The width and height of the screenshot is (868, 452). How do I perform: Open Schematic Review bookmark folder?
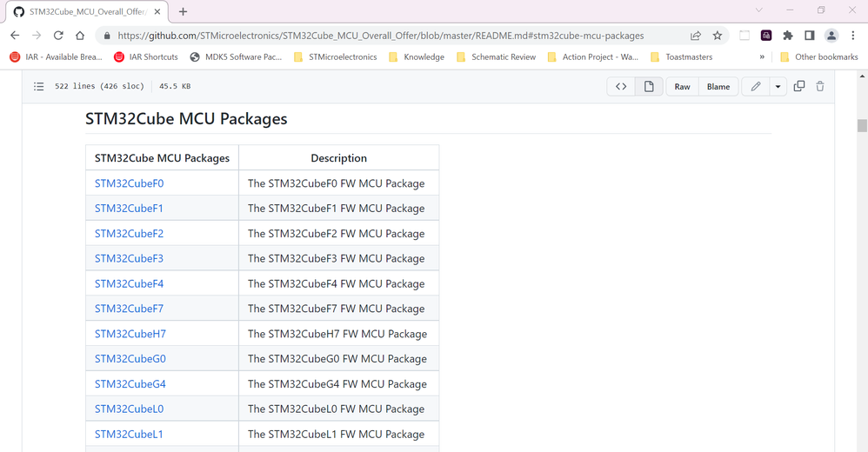coord(496,57)
